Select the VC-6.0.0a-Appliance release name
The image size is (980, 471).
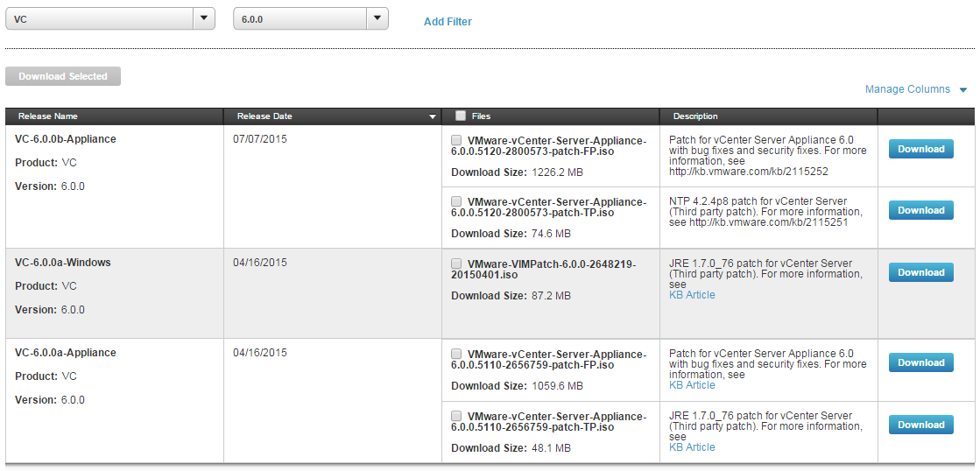66,353
